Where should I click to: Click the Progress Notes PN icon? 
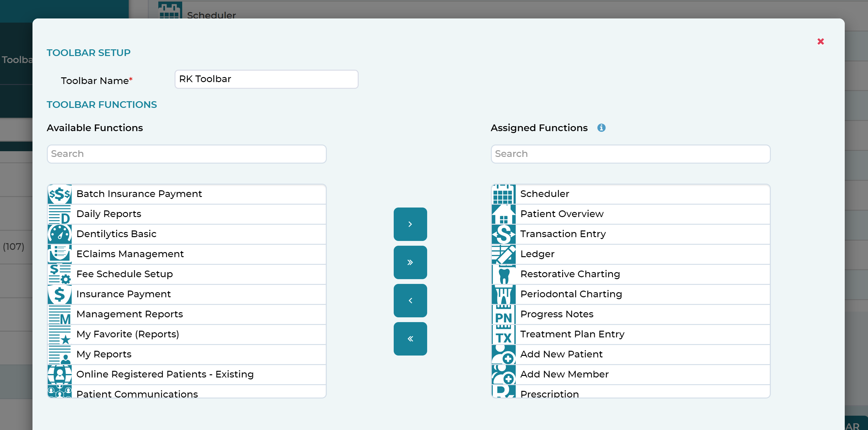pos(503,314)
